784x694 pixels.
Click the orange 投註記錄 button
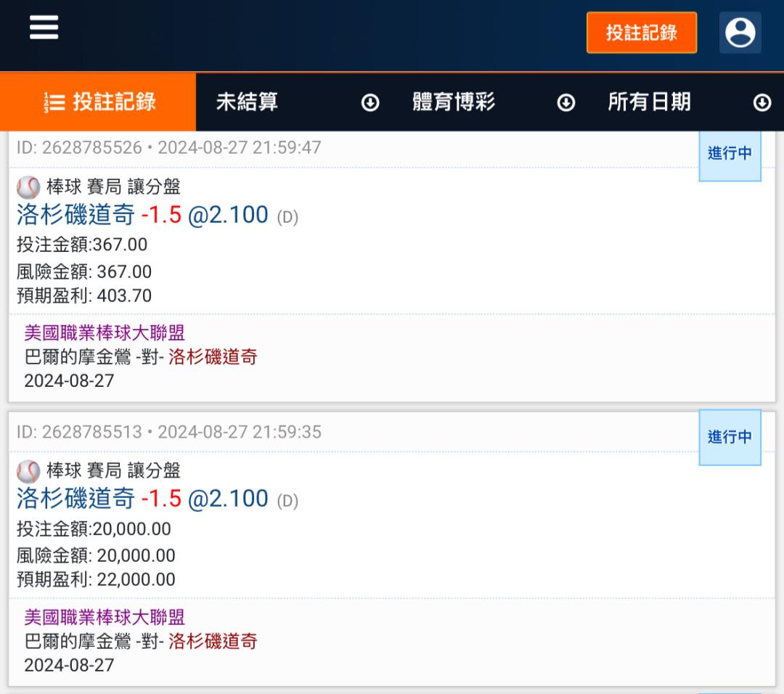click(642, 33)
